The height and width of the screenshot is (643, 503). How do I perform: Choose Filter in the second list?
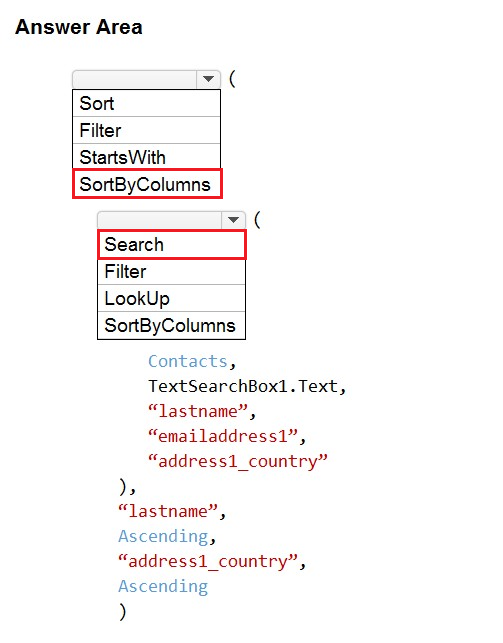click(x=171, y=271)
